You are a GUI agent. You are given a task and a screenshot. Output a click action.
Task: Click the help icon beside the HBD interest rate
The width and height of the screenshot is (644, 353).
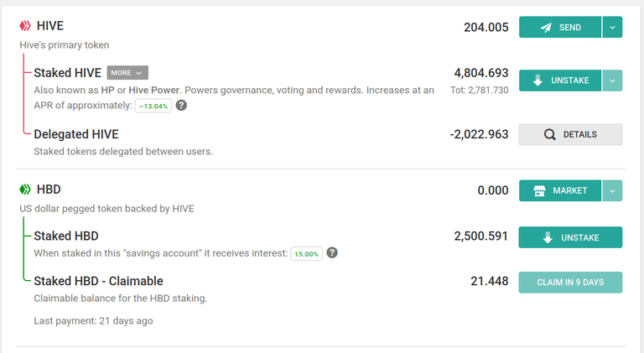click(332, 253)
